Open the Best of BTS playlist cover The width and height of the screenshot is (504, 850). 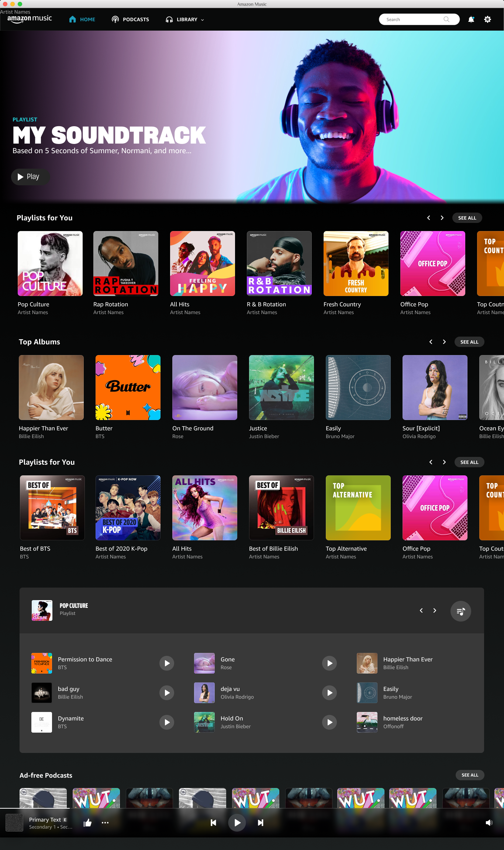[52, 508]
